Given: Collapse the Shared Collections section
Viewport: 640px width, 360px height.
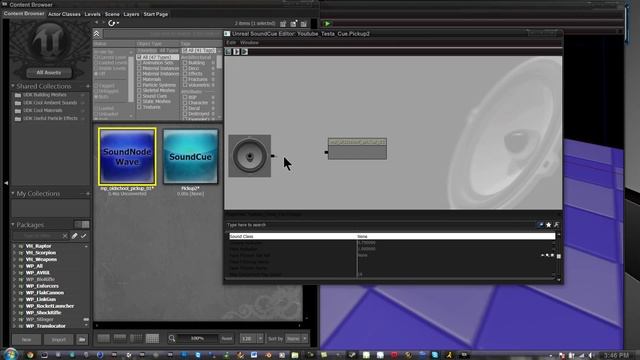Looking at the screenshot, I should coord(13,86).
